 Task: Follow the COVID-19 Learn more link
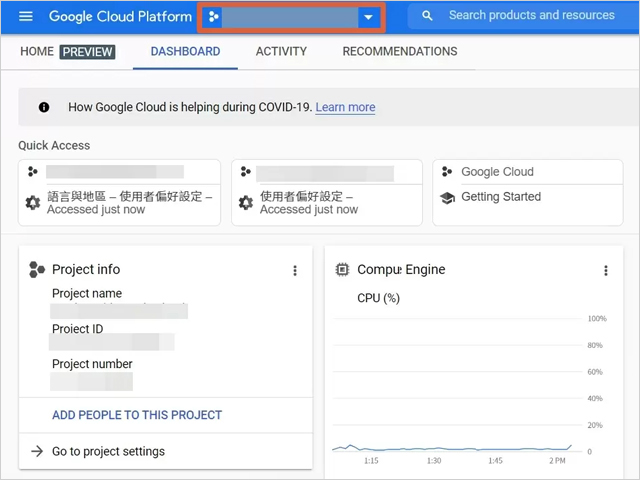(345, 107)
